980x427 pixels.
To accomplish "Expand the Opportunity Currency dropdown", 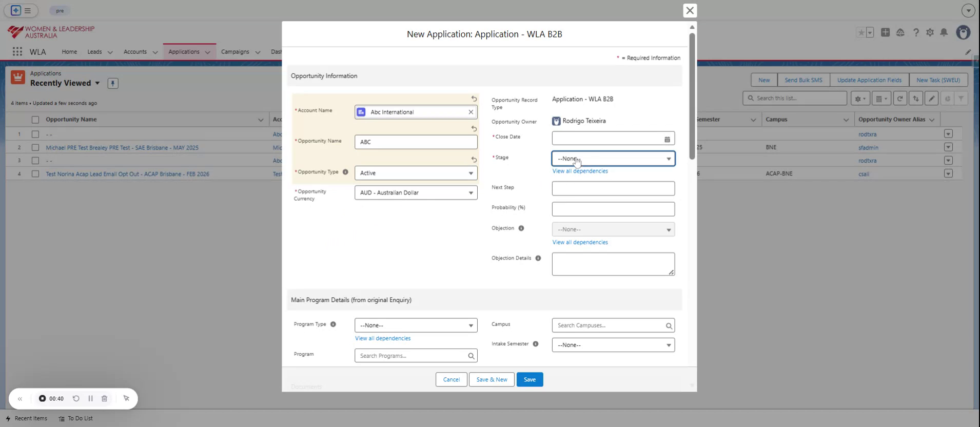I will click(416, 193).
